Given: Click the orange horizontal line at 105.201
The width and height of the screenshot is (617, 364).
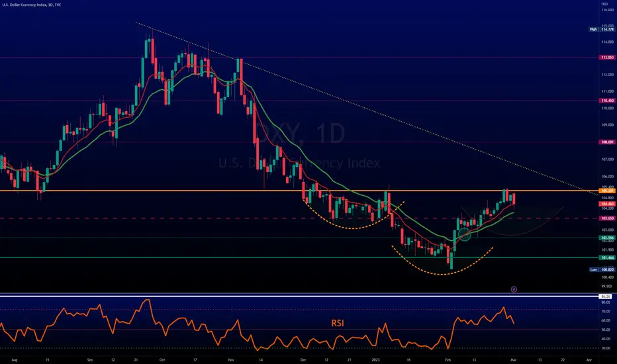Looking at the screenshot, I should click(x=299, y=191).
